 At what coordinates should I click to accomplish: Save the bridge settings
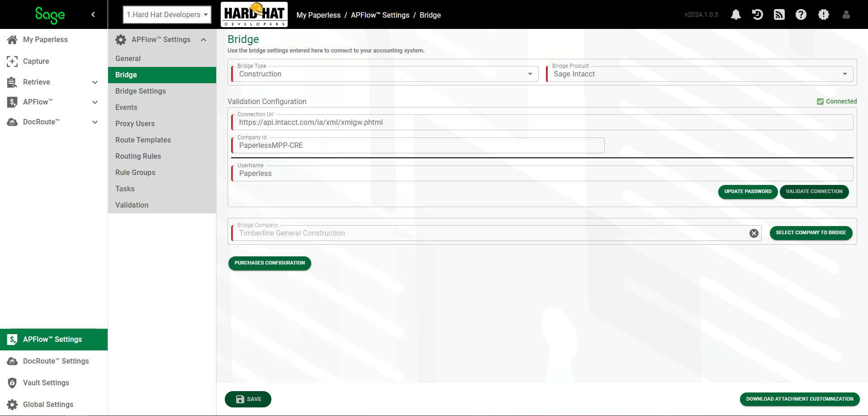pos(248,399)
